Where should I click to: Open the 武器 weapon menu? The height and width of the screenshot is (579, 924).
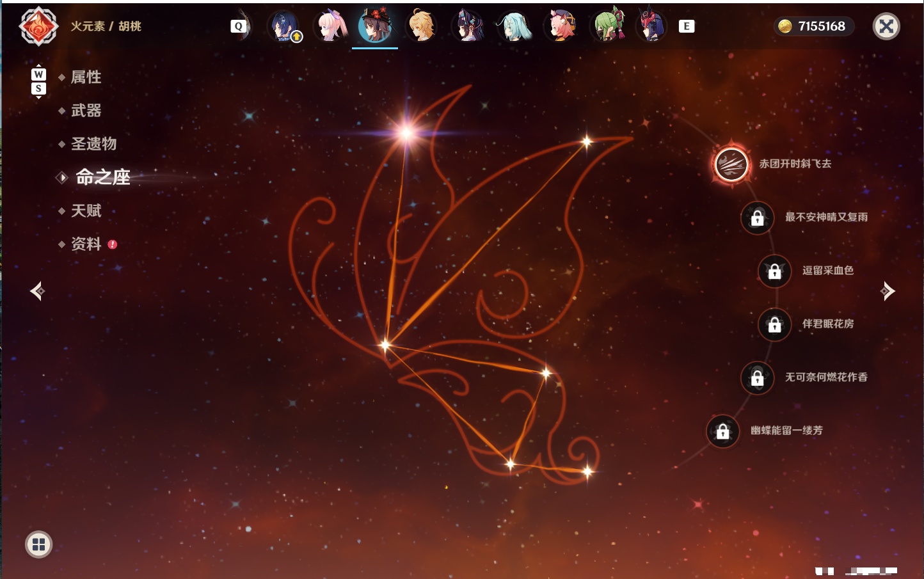click(x=86, y=111)
